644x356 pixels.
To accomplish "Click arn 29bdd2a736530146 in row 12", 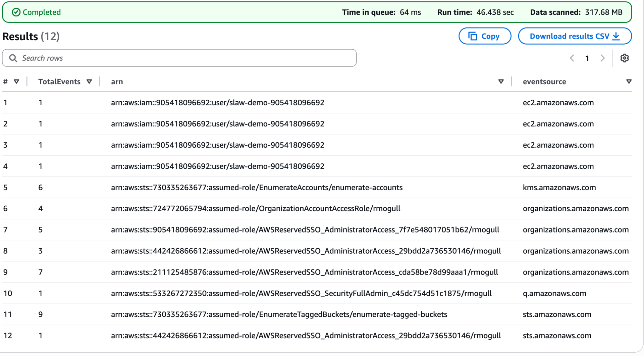I will 306,336.
